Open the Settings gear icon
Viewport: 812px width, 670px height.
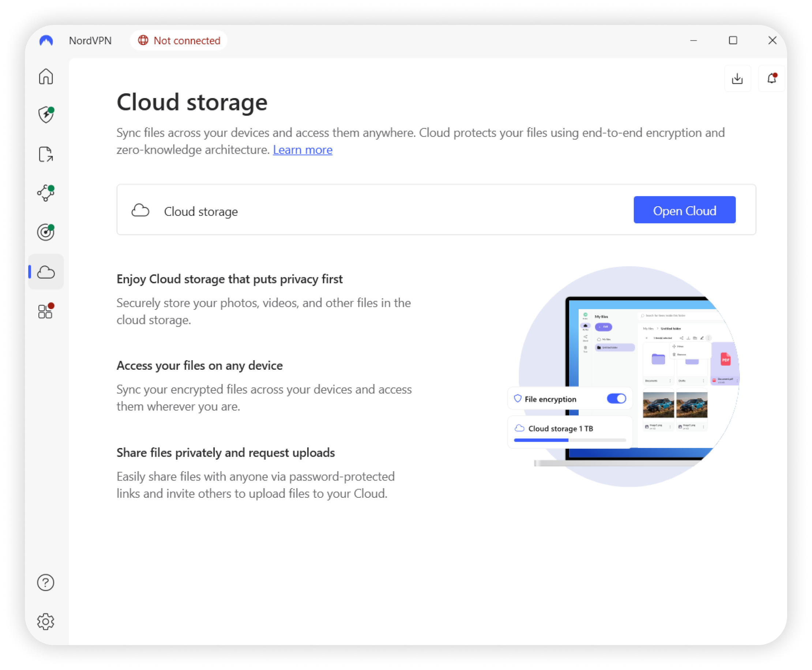coord(46,622)
